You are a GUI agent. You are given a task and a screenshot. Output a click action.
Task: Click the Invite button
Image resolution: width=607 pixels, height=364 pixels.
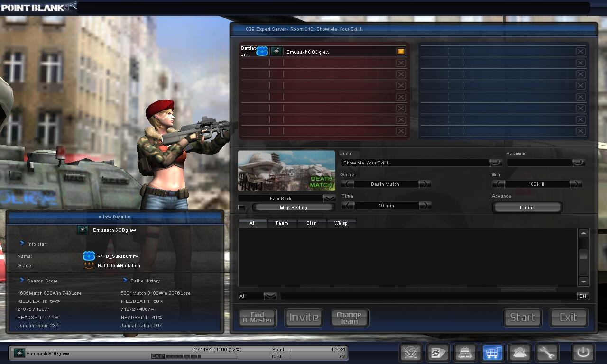click(303, 317)
